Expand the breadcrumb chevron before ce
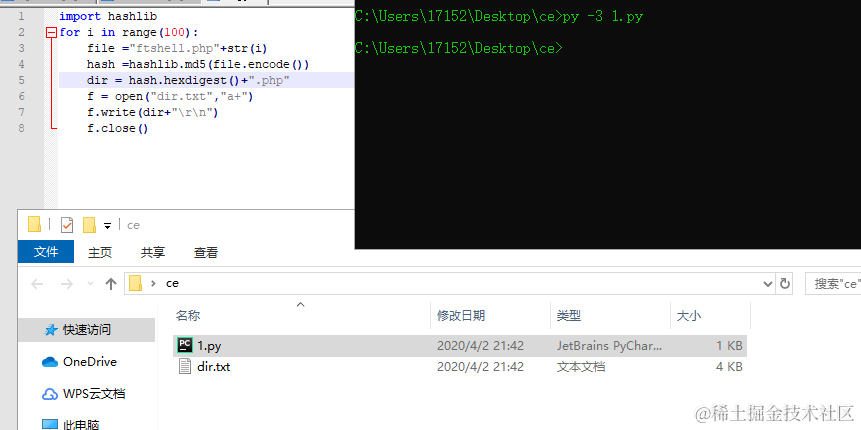The width and height of the screenshot is (861, 430). tap(153, 284)
